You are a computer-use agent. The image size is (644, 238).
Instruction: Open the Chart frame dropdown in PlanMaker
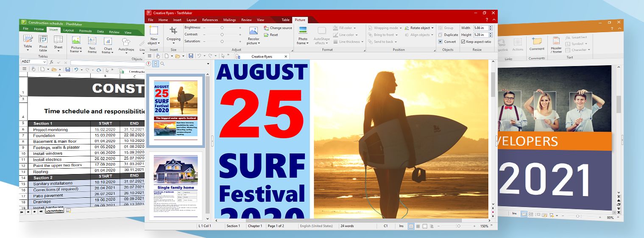(x=112, y=53)
